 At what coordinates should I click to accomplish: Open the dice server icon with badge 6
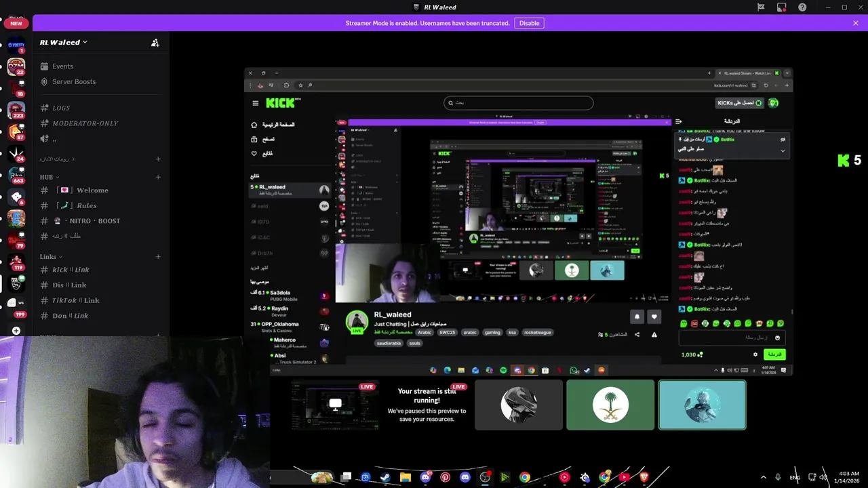(x=16, y=197)
